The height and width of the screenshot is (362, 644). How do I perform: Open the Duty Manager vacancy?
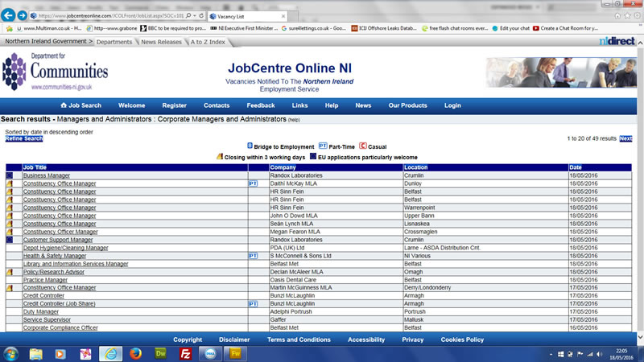pos(41,312)
